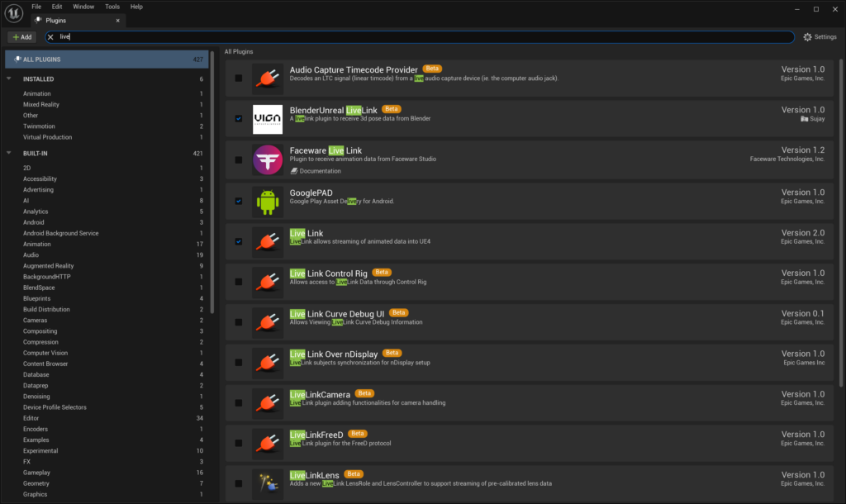Click the Faceware documentation book icon
Viewport: 846px width, 504px height.
pos(294,171)
